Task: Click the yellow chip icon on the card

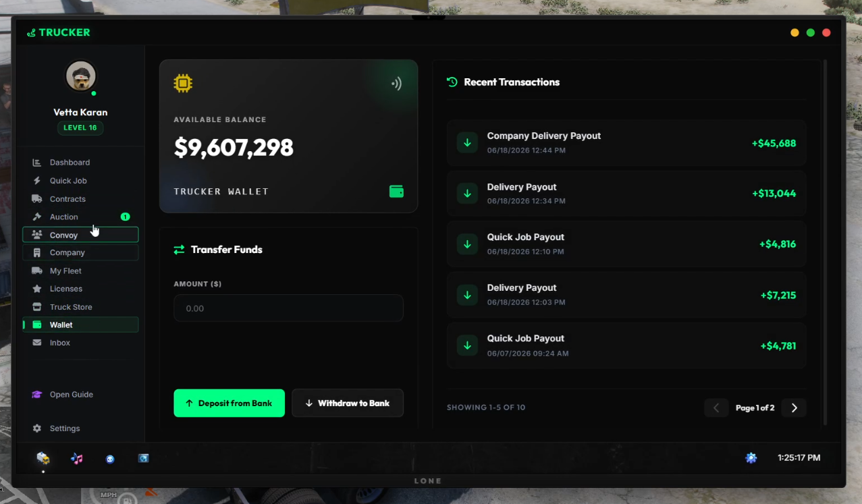Action: (183, 83)
